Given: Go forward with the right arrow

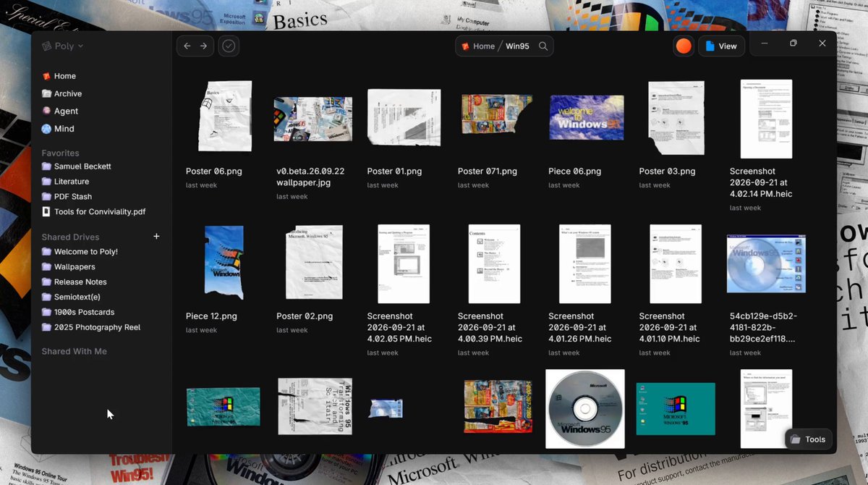Looking at the screenshot, I should click(x=204, y=46).
